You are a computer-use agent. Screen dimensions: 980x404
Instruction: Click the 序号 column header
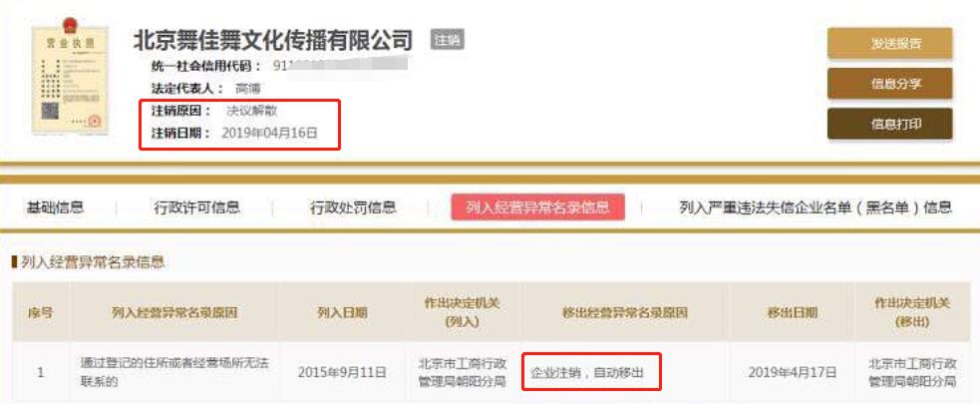(41, 312)
